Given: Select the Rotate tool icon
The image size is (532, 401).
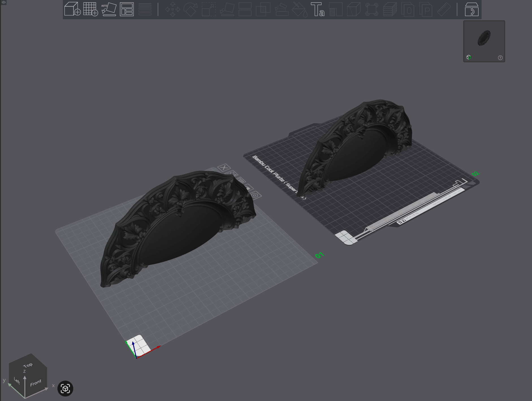Looking at the screenshot, I should (191, 9).
